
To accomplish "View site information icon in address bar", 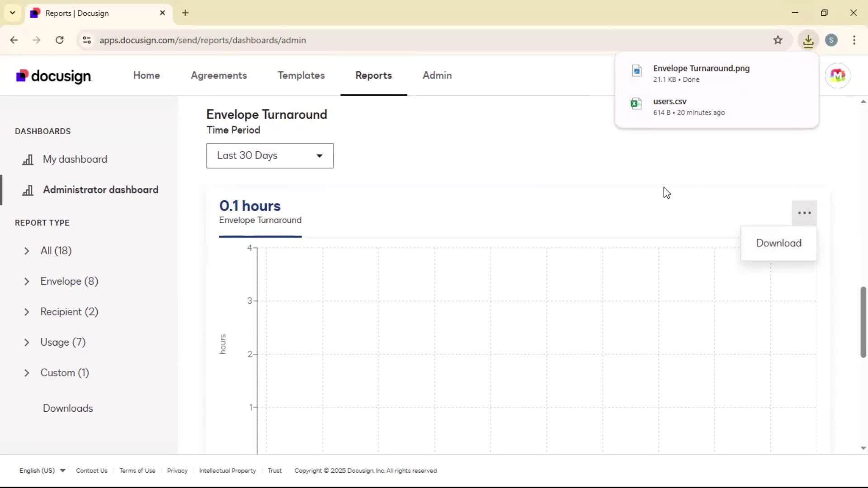I will tap(87, 40).
